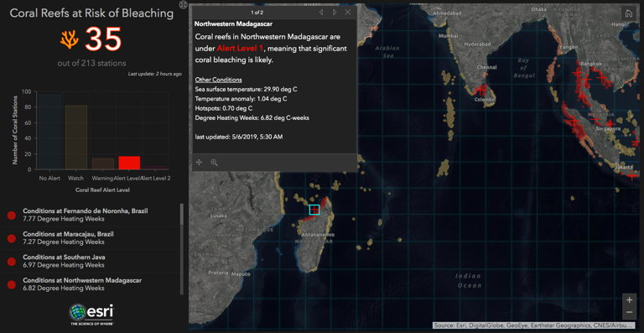Zoom out using the minus button
This screenshot has width=644, height=333.
629,313
